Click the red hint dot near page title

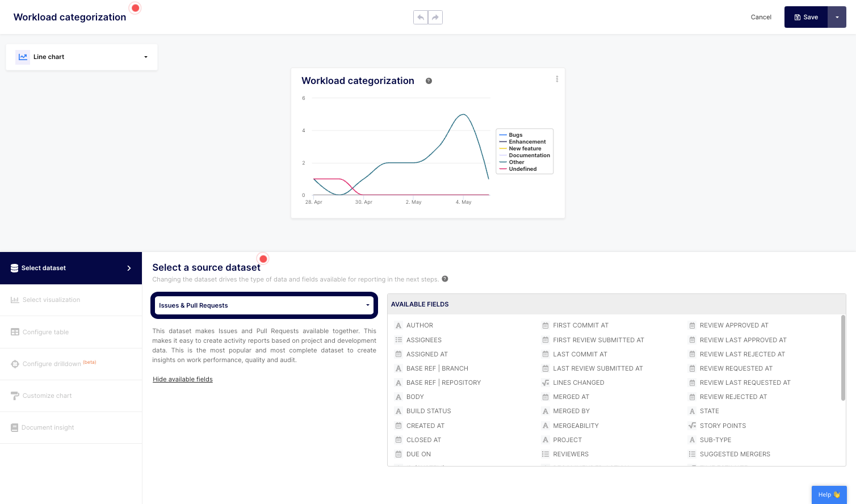[135, 8]
